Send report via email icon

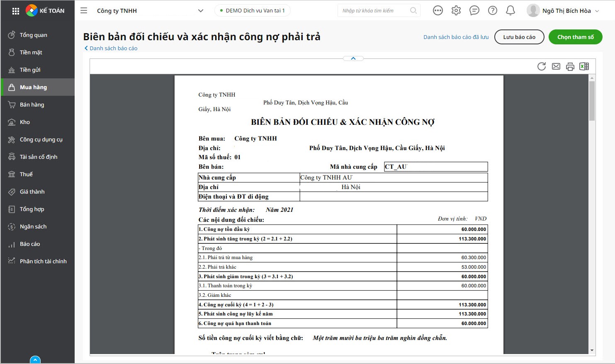556,66
